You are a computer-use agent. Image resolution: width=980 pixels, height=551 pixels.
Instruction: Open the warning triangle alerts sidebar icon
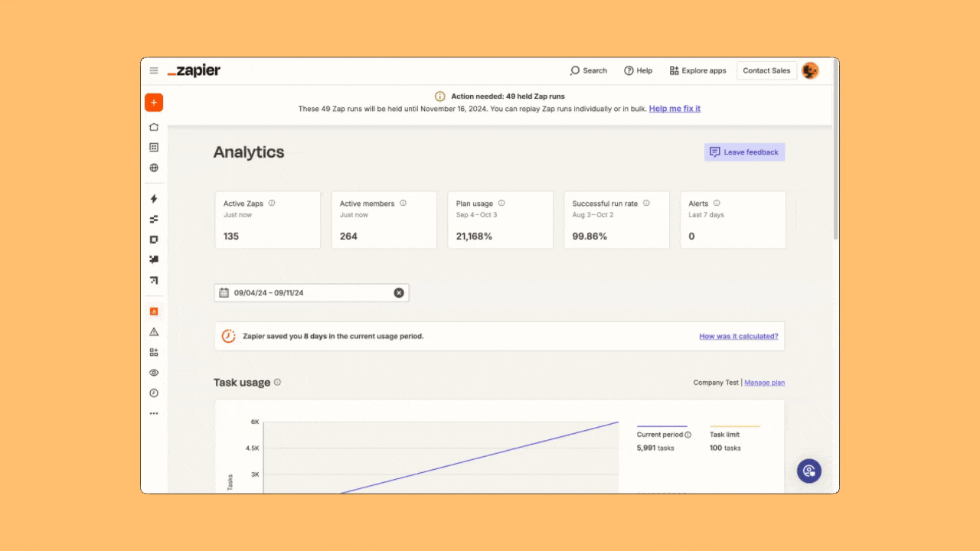coord(154,332)
